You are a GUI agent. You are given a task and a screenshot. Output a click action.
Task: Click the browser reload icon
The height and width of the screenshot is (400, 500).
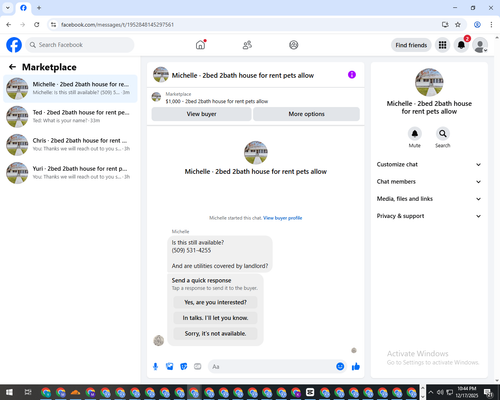click(x=37, y=25)
